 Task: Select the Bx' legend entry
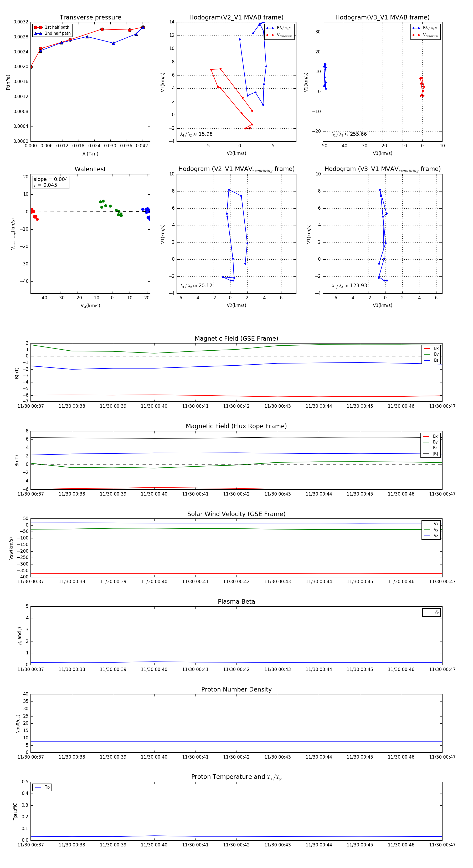(431, 436)
